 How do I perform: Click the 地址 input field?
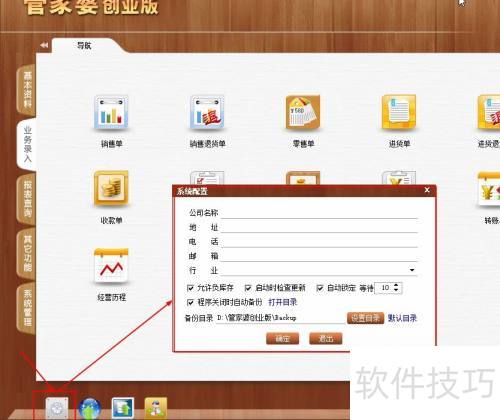click(319, 227)
